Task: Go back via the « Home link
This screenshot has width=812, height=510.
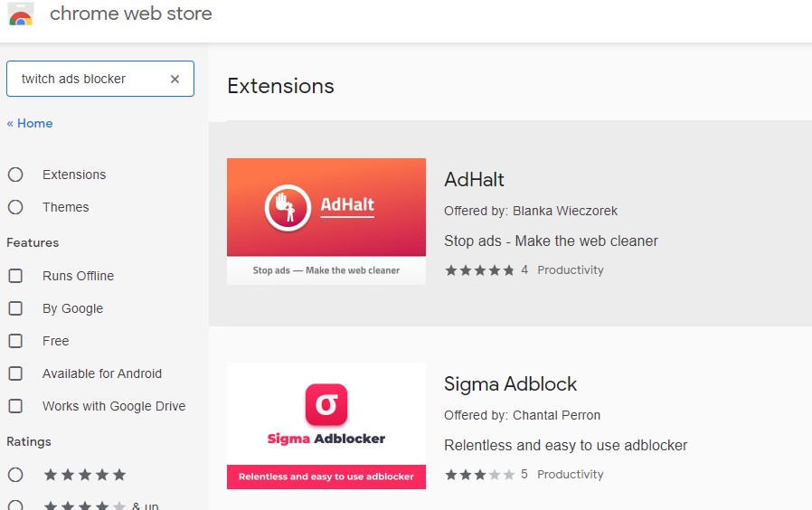Action: click(x=30, y=123)
